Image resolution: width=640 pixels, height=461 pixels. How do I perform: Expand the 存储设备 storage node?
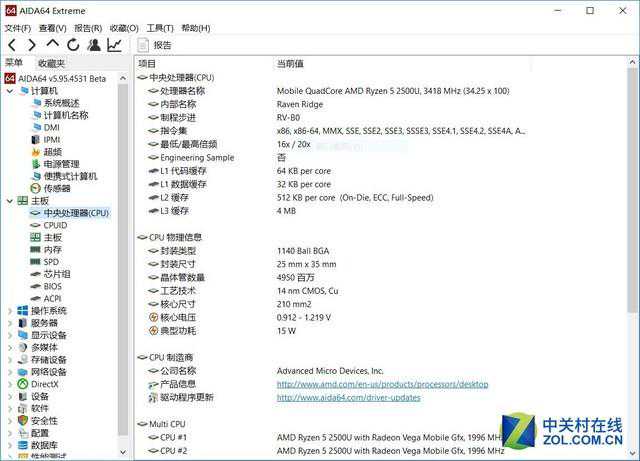[10, 359]
